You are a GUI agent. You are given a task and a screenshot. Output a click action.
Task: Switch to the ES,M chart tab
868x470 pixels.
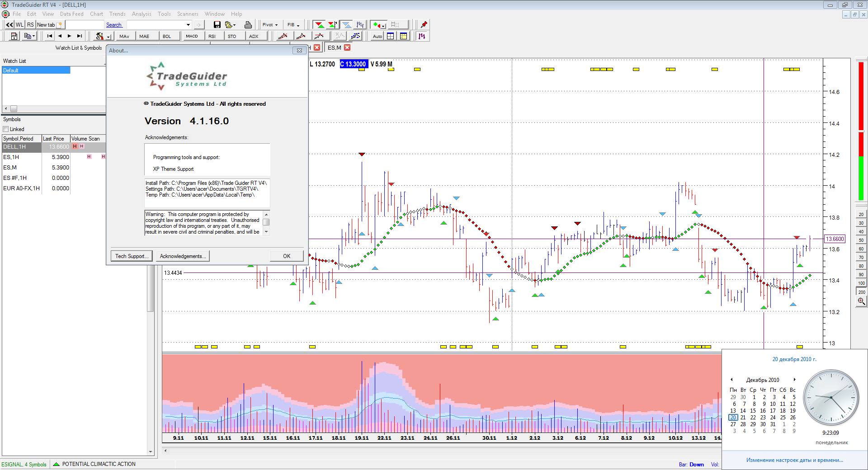coord(334,47)
